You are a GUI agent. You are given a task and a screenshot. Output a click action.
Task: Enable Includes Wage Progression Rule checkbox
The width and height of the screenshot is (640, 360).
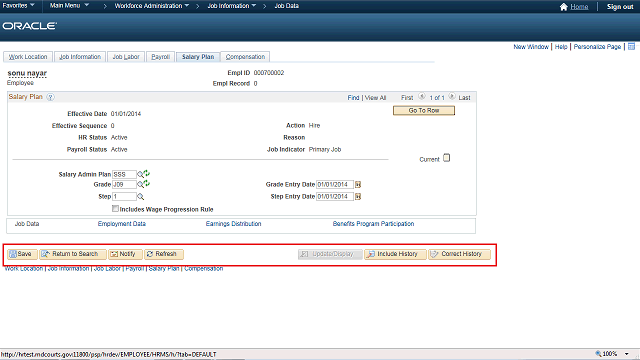click(115, 209)
